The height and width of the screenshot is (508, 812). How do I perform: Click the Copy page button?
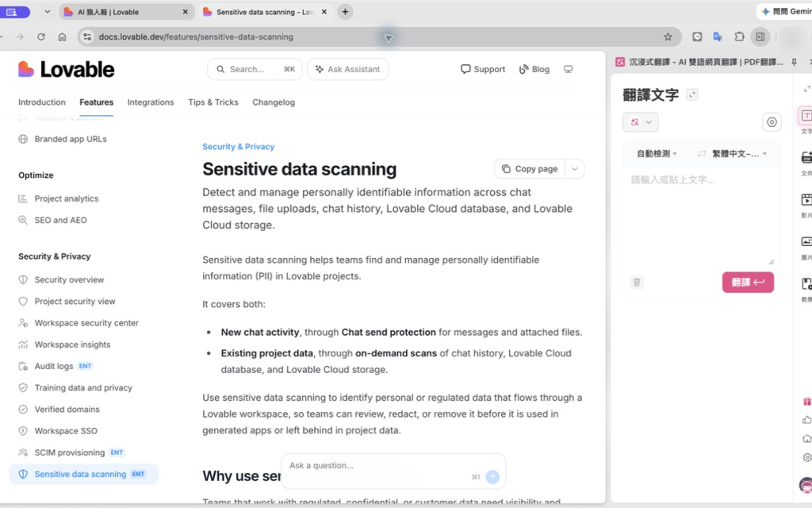529,169
